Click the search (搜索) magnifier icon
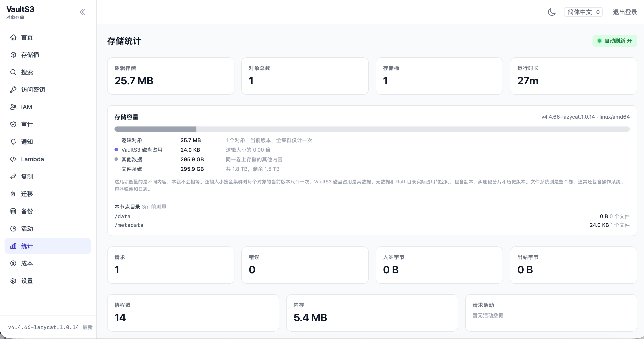 click(13, 72)
